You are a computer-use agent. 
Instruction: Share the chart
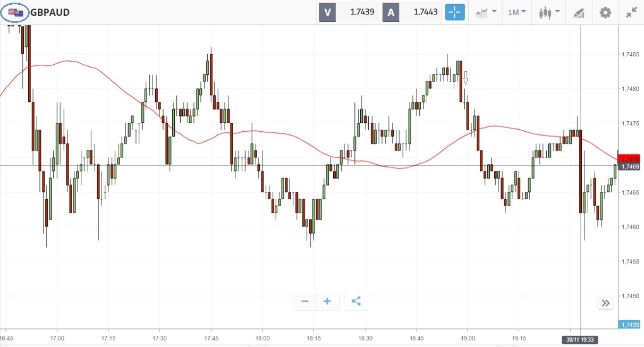point(356,302)
